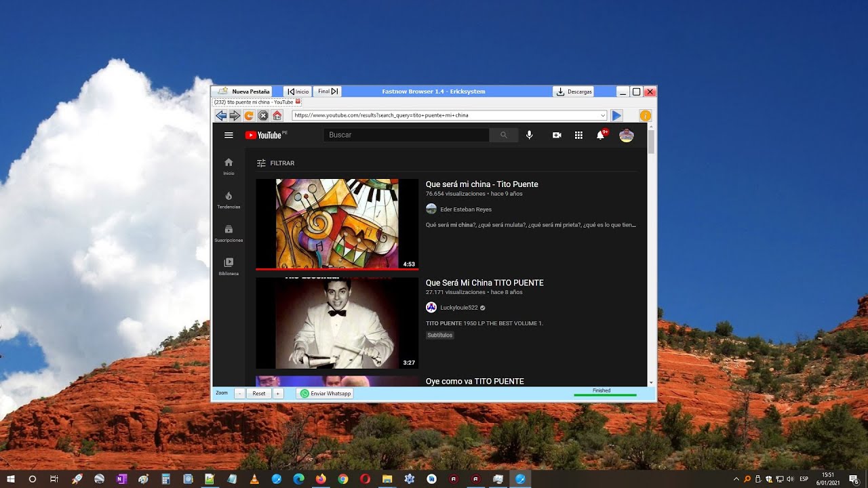Screen dimensions: 868x488
Task: Launch OneNote from the taskbar
Action: pos(121,479)
